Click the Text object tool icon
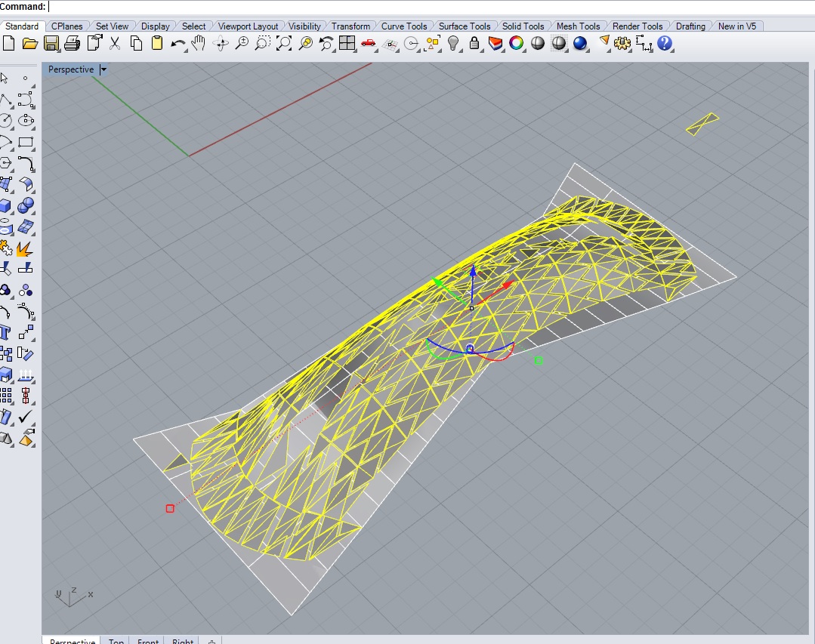 [x=6, y=332]
